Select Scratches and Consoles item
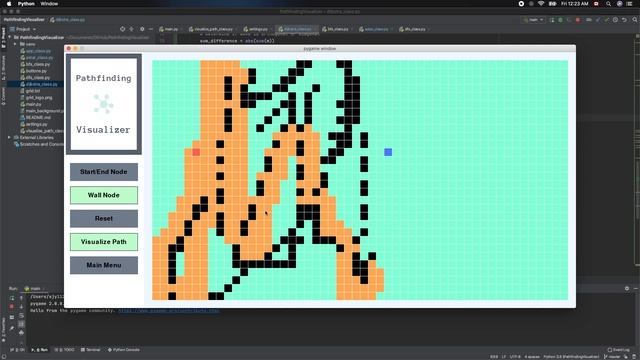640x360 pixels. pyautogui.click(x=39, y=144)
